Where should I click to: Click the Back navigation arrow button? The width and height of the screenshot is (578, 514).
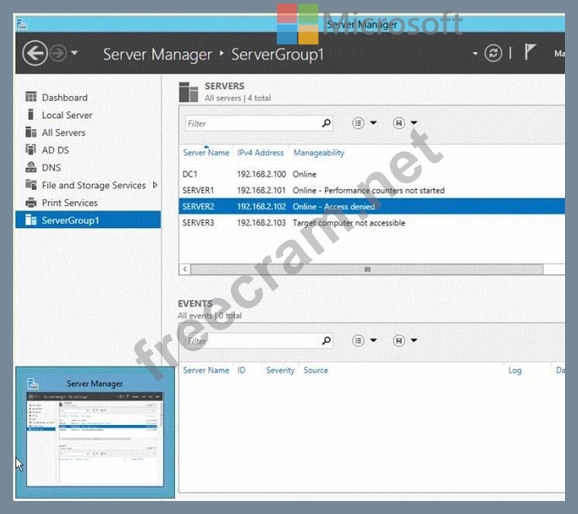click(x=35, y=53)
